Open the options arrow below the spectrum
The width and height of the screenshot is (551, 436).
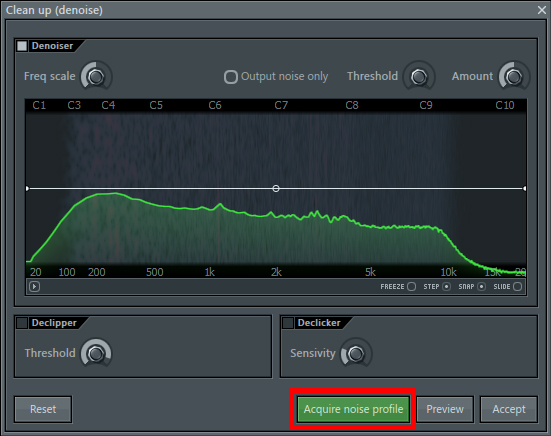(x=34, y=287)
